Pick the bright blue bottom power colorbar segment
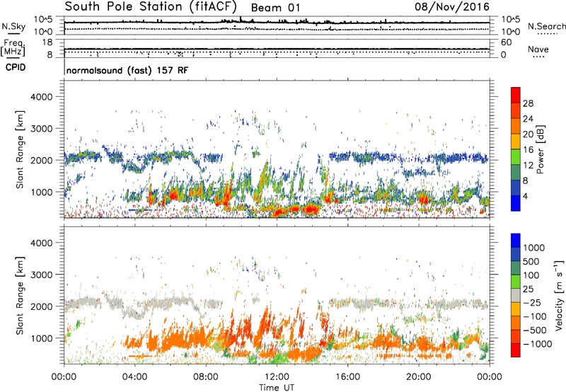This screenshot has height=392, width=566. tap(516, 203)
